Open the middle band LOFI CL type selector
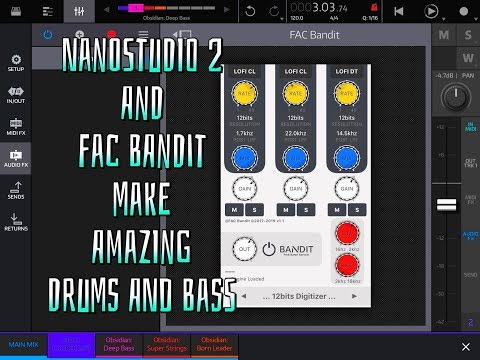The width and height of the screenshot is (480, 360). pyautogui.click(x=295, y=71)
